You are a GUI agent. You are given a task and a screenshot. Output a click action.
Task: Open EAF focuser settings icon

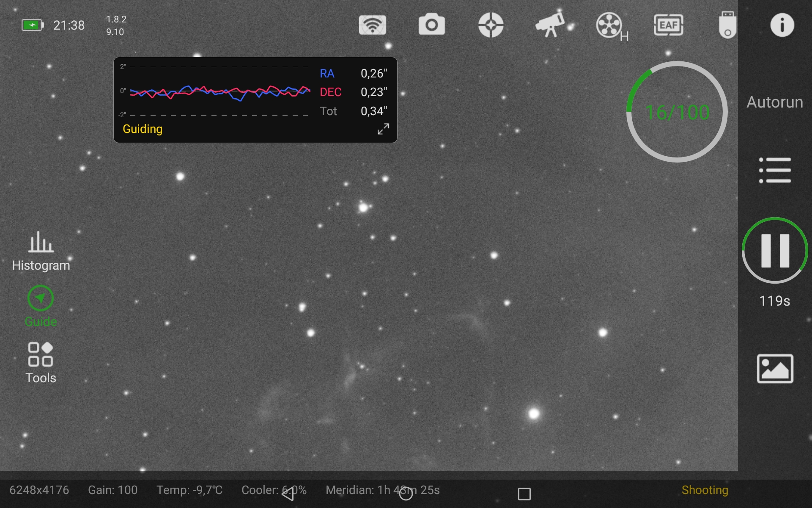668,25
